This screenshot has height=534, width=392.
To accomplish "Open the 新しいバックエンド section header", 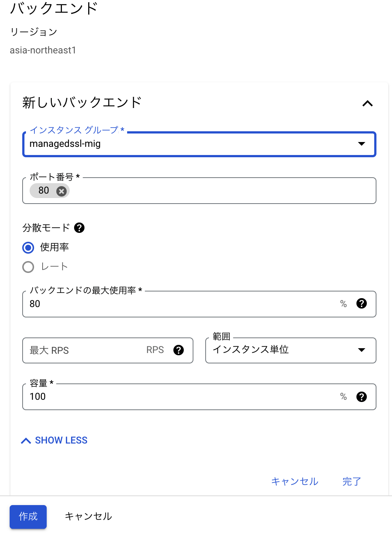I will click(x=81, y=102).
